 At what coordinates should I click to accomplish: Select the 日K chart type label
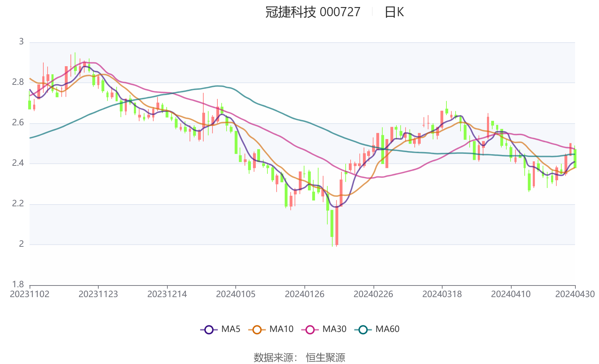coord(394,12)
